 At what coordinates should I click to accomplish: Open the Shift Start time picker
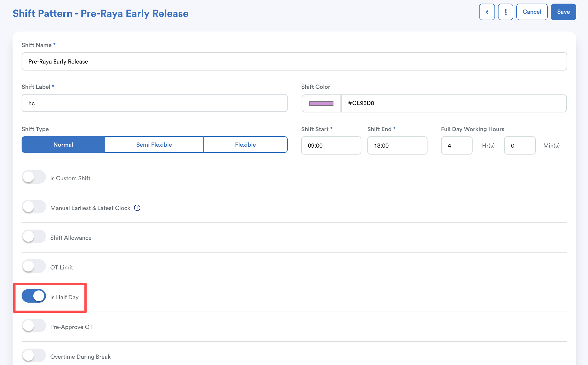point(331,145)
